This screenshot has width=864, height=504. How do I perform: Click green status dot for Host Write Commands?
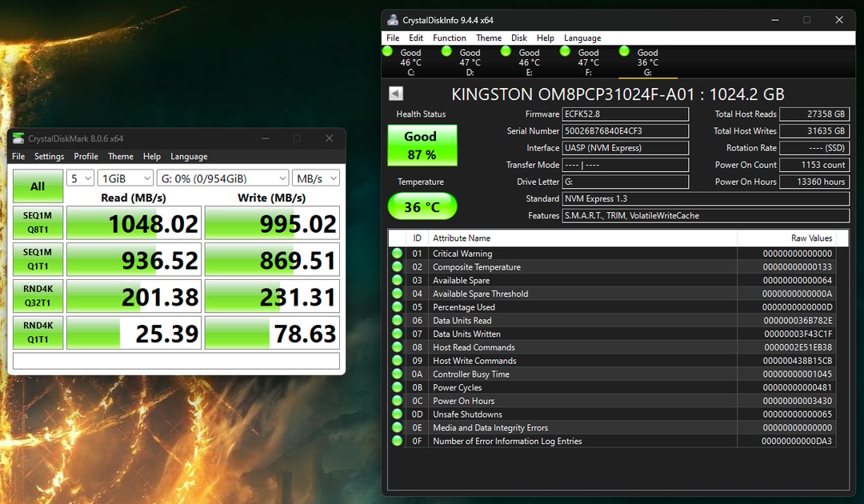398,360
